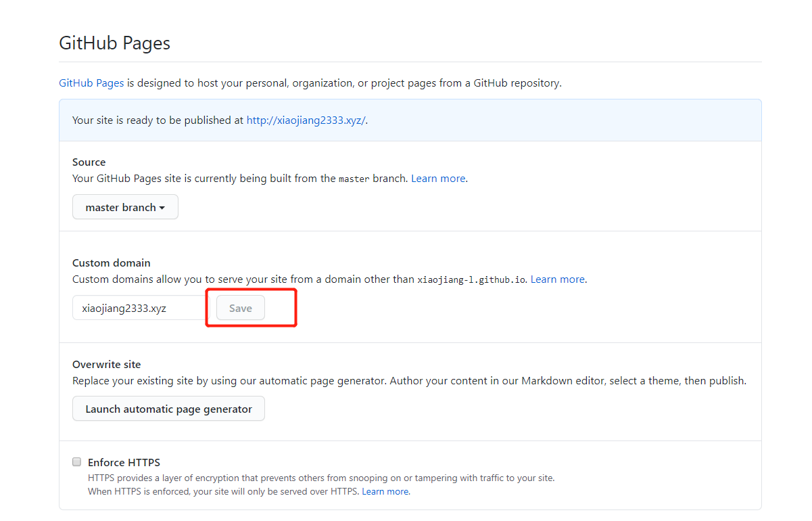Open the blue GitHub Pages link in description
The image size is (812, 521).
91,83
